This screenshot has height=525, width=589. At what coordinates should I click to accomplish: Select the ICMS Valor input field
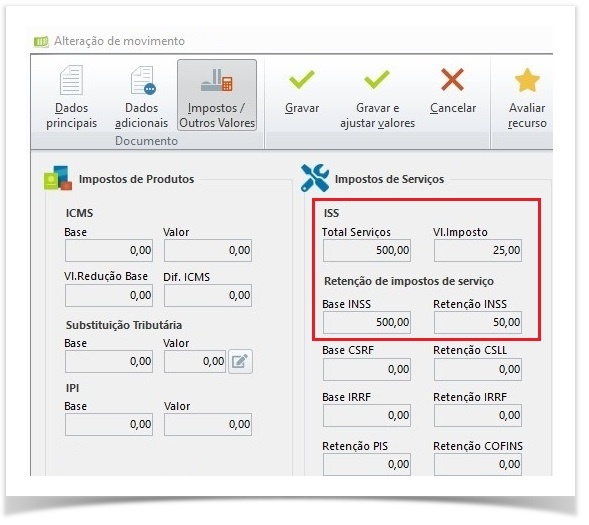pos(208,250)
